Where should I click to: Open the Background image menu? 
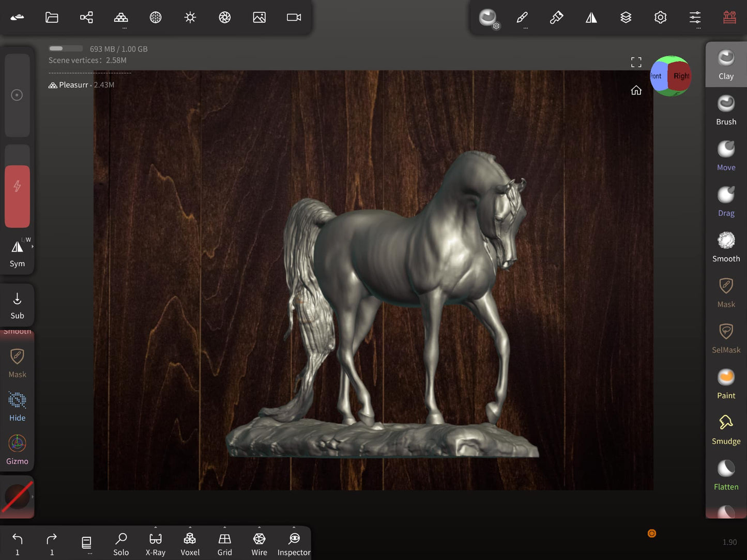pos(260,18)
